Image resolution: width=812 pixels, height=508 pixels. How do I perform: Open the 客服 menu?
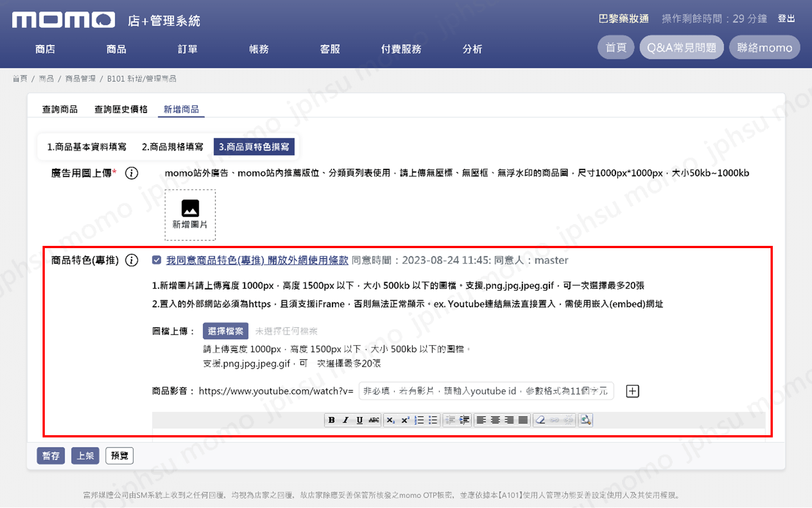[330, 49]
